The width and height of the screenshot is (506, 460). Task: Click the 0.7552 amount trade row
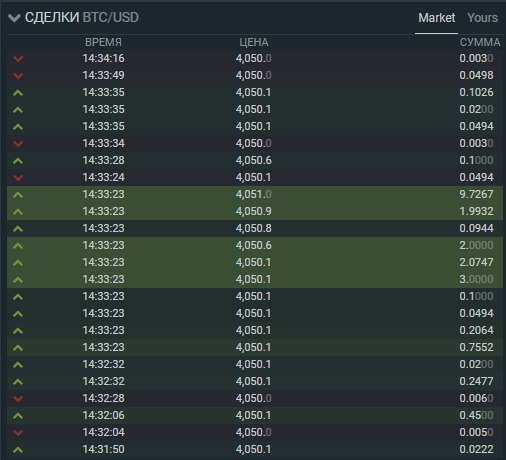(x=255, y=347)
